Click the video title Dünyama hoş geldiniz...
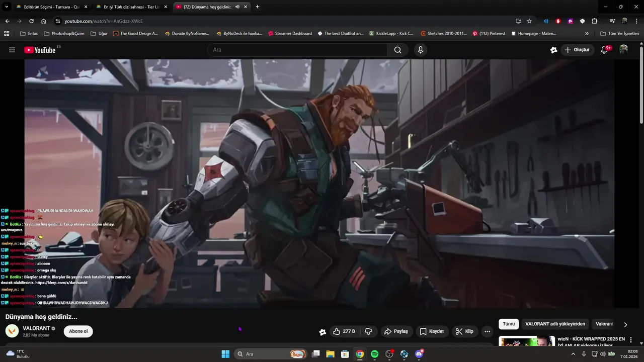Screen dimensions: 644x362 pos(41,317)
